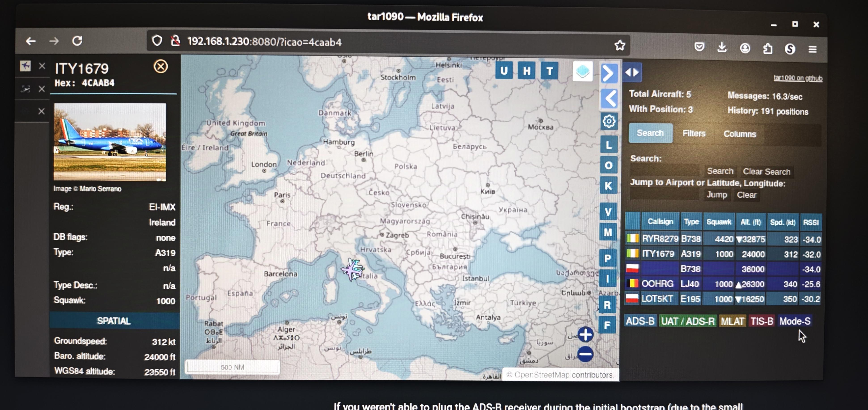Click the I map button

tap(608, 279)
